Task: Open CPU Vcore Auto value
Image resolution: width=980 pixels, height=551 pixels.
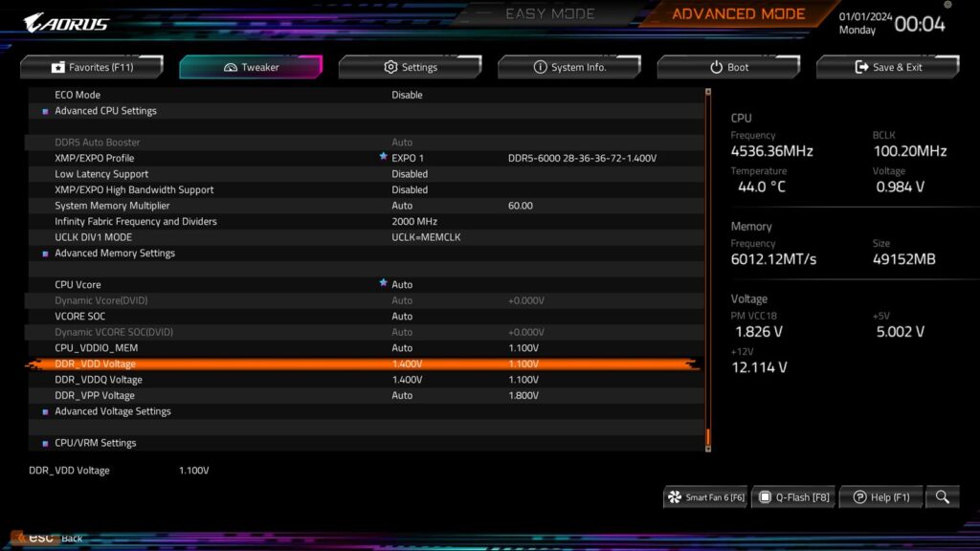Action: click(x=402, y=284)
